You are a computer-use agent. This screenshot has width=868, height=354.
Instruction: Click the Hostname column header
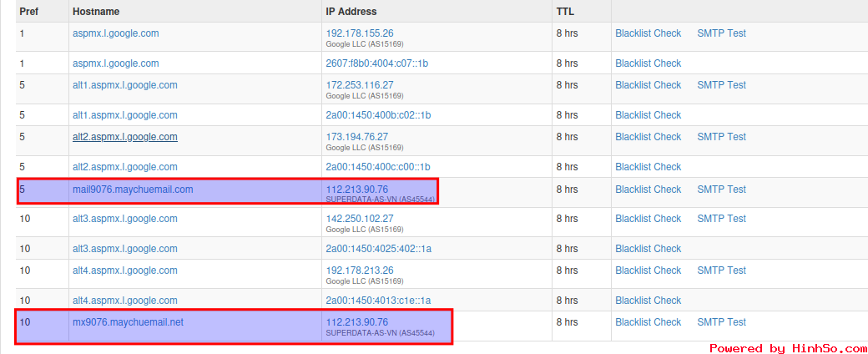[x=96, y=12]
